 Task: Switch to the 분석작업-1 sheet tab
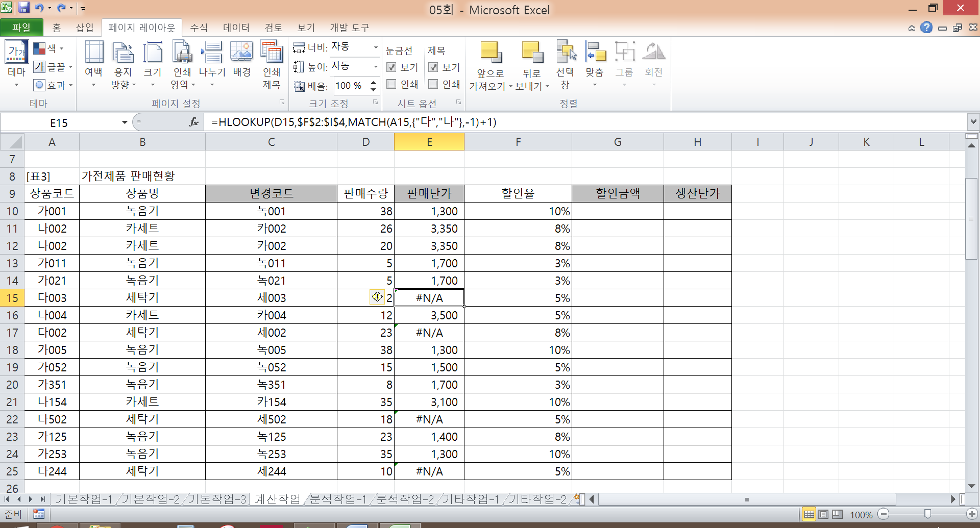pos(338,499)
